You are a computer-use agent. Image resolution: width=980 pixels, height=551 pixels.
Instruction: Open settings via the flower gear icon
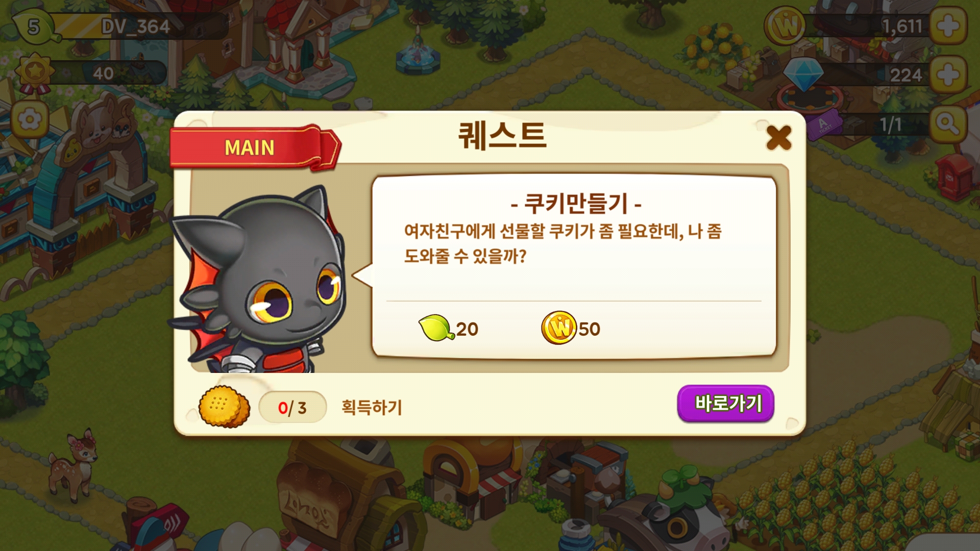click(30, 120)
